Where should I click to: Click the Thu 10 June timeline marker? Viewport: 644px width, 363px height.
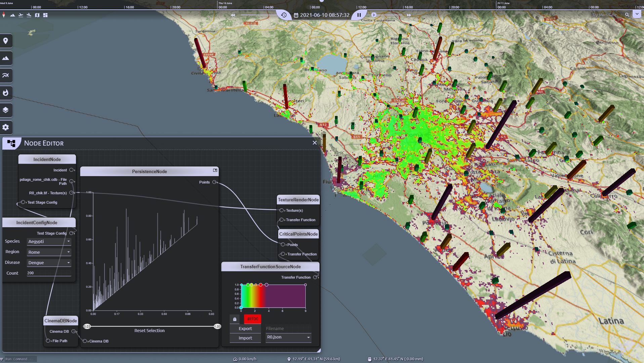click(225, 3)
